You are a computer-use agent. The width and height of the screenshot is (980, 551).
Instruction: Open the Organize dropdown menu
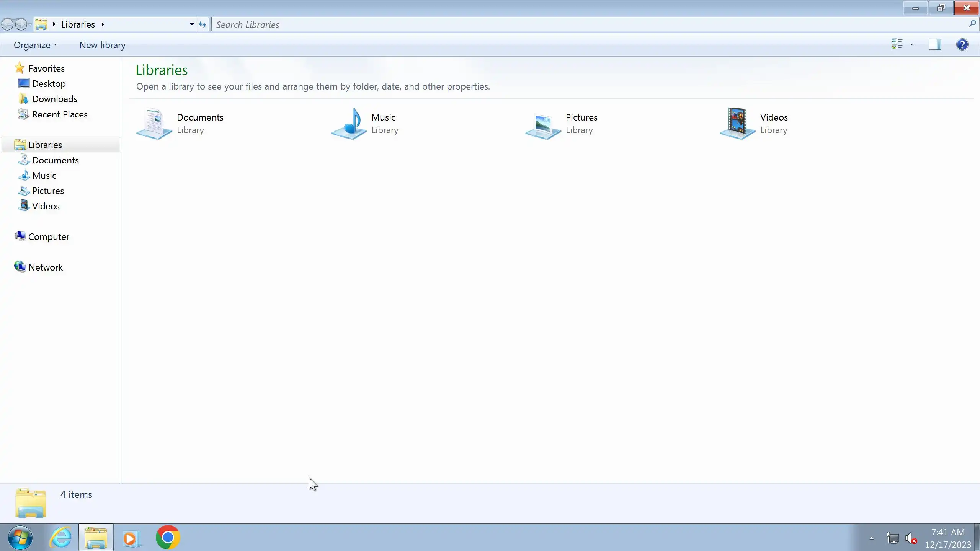coord(35,45)
